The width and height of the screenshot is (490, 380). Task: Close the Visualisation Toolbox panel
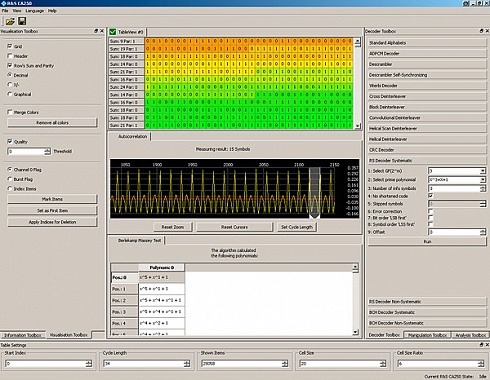click(x=102, y=31)
